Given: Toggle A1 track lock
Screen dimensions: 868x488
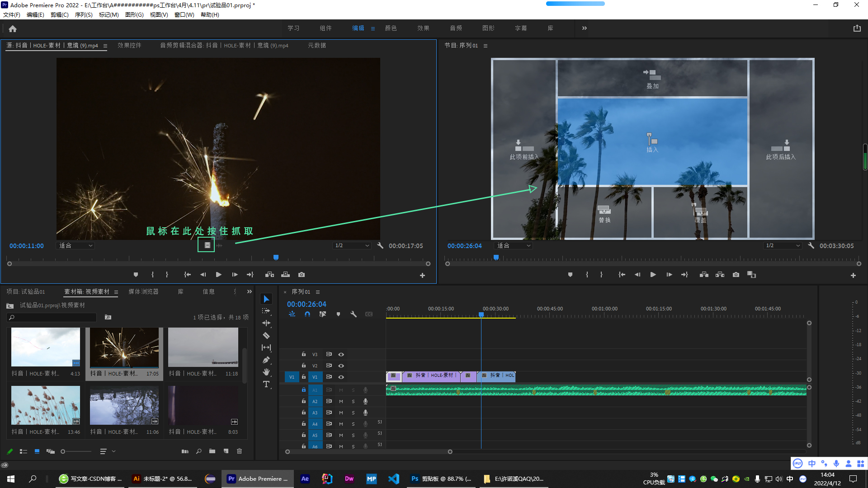Looking at the screenshot, I should (304, 389).
